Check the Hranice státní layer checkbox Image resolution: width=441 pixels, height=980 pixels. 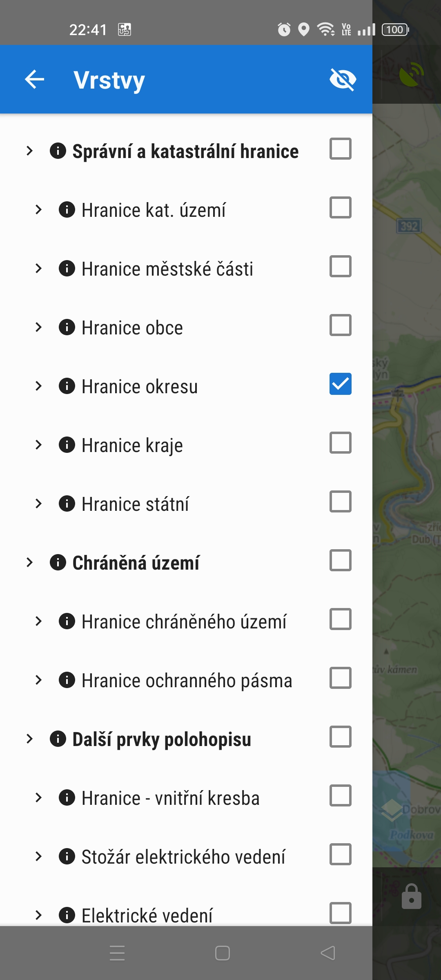(341, 502)
